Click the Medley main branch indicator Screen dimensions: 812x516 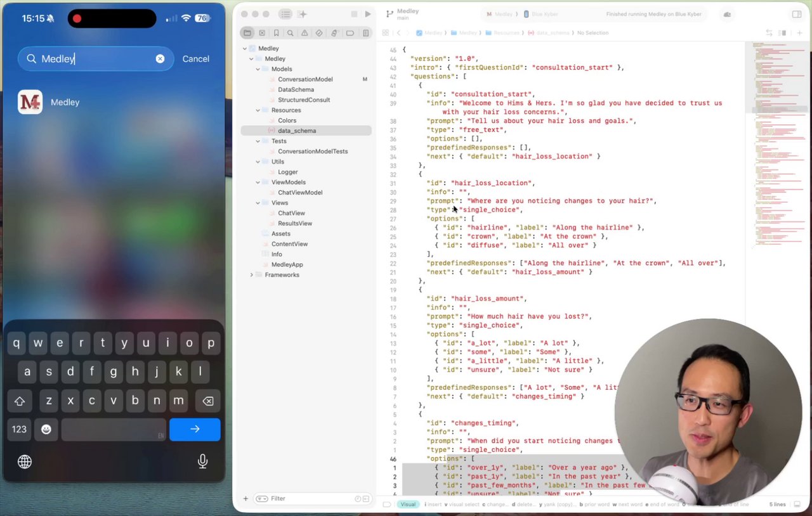(403, 14)
